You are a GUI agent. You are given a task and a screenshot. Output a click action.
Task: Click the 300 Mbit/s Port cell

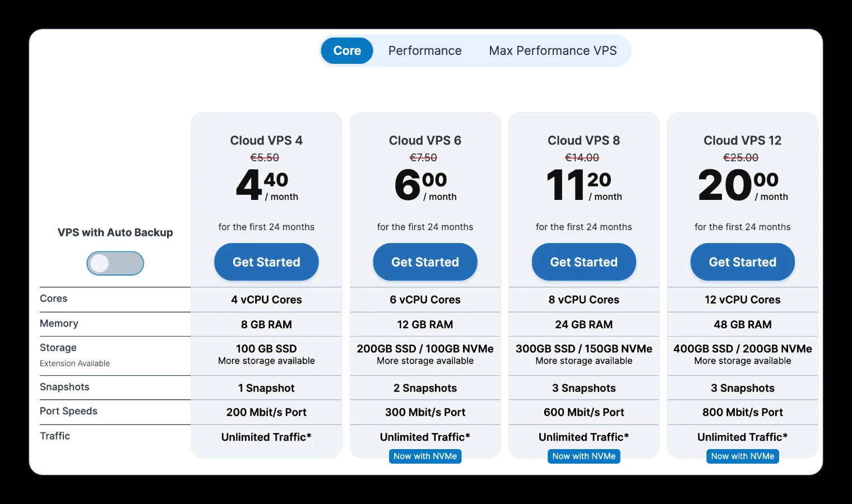pos(425,412)
